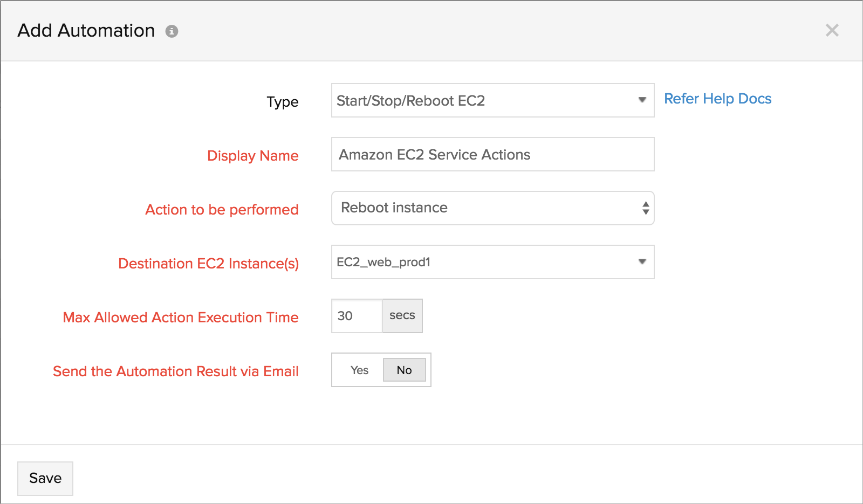This screenshot has height=504, width=863.
Task: Click the up-down arrows on Reboot instance
Action: [645, 208]
